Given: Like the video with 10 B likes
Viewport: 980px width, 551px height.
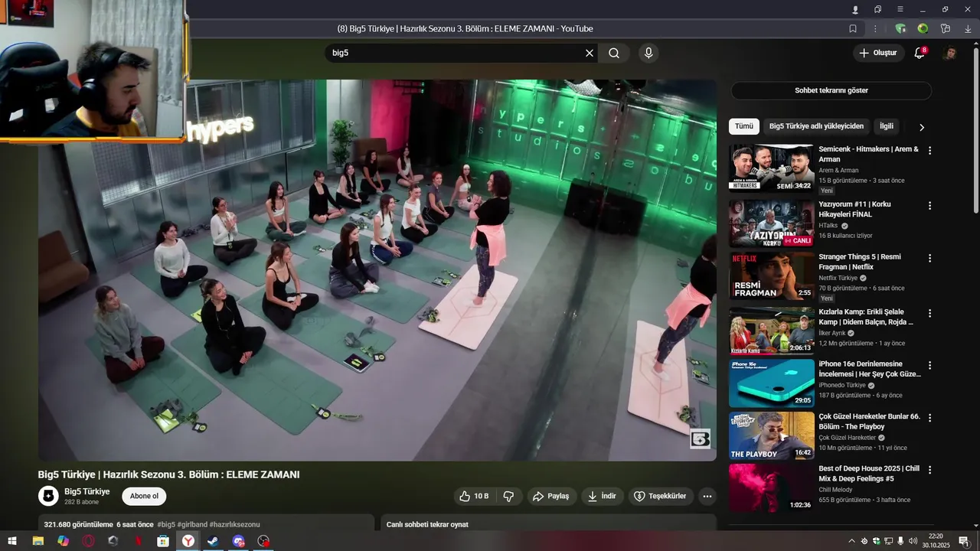Looking at the screenshot, I should (474, 496).
